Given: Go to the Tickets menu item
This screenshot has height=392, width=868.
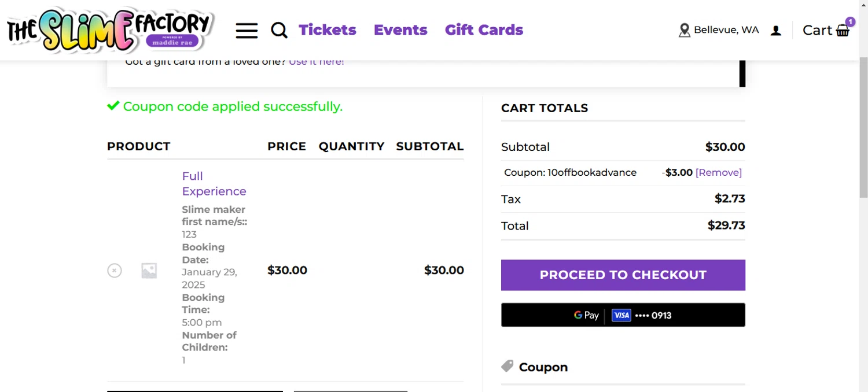Looking at the screenshot, I should tap(328, 30).
